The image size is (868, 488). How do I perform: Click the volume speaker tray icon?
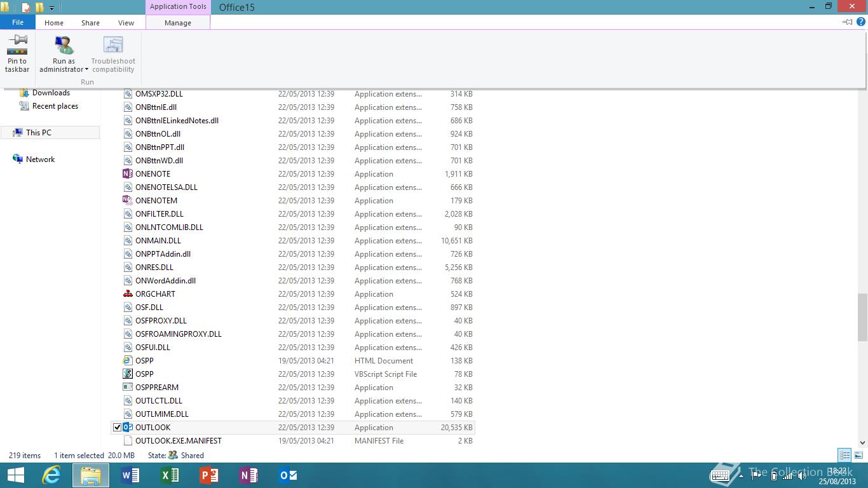click(x=802, y=475)
